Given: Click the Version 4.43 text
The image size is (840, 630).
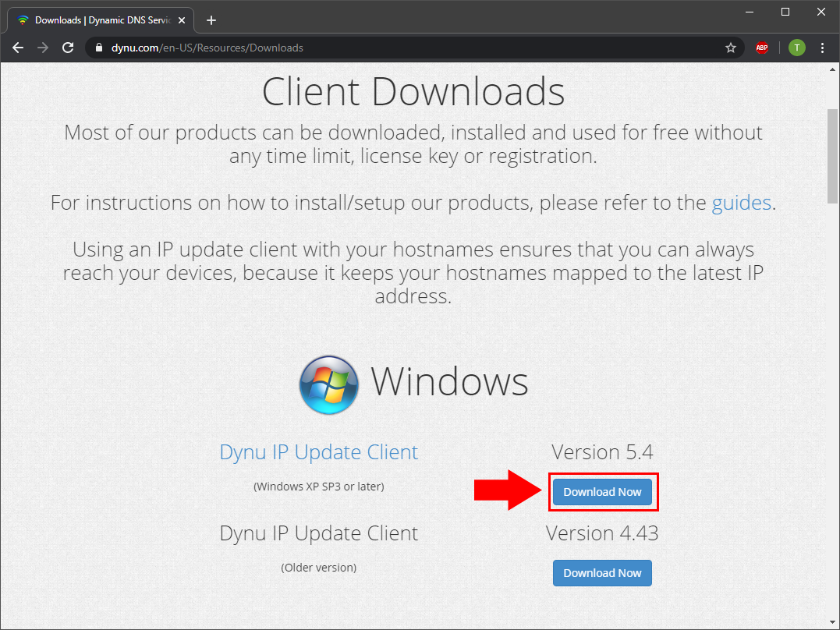Looking at the screenshot, I should point(602,533).
